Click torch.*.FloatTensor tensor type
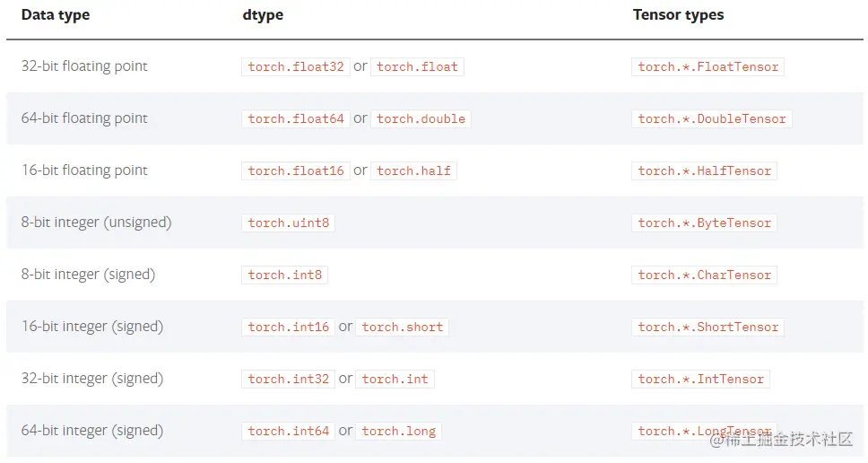The width and height of the screenshot is (868, 463). pos(708,67)
